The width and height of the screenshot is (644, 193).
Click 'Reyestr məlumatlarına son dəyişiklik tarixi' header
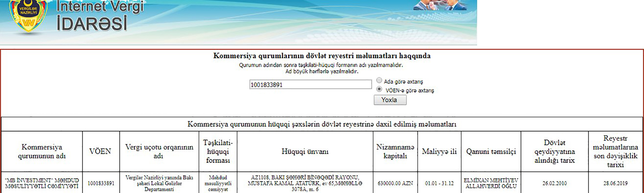(615, 151)
